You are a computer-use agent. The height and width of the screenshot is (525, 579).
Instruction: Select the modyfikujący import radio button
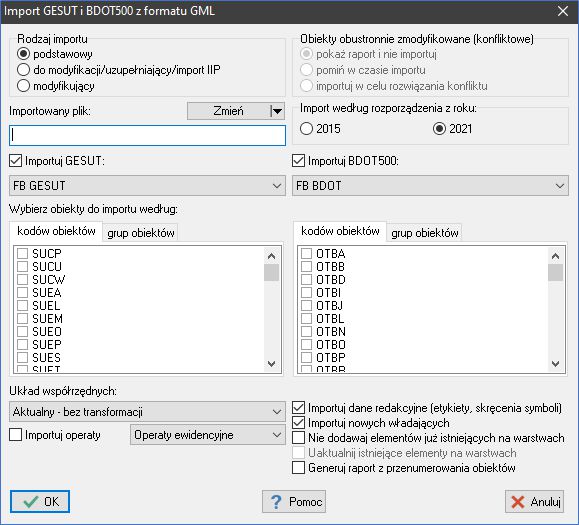point(23,86)
